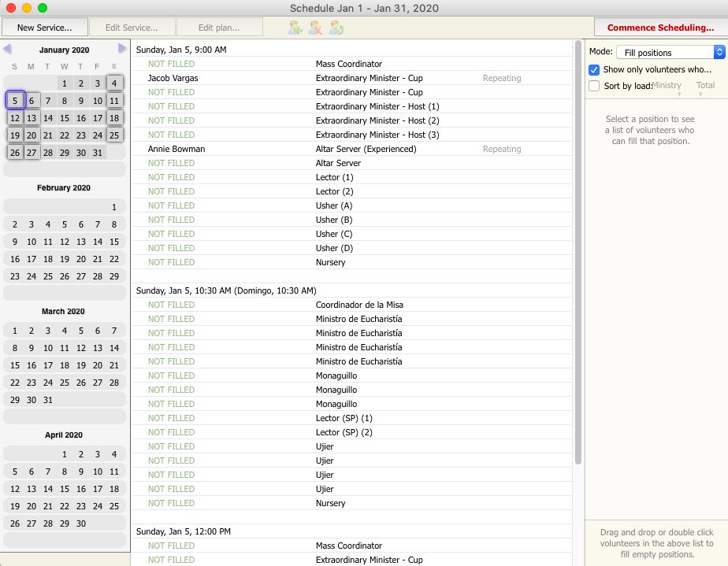The image size is (728, 566).
Task: Go to next month with right arrow
Action: pos(122,49)
